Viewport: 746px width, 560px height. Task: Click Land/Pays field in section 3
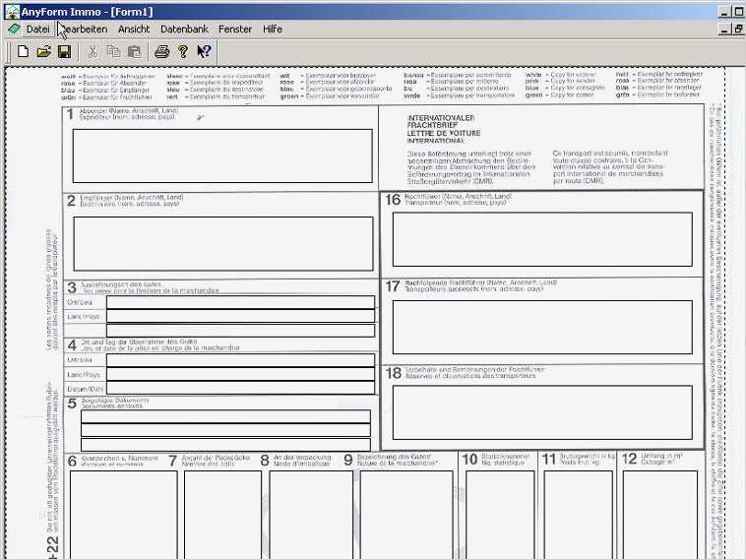pyautogui.click(x=240, y=316)
